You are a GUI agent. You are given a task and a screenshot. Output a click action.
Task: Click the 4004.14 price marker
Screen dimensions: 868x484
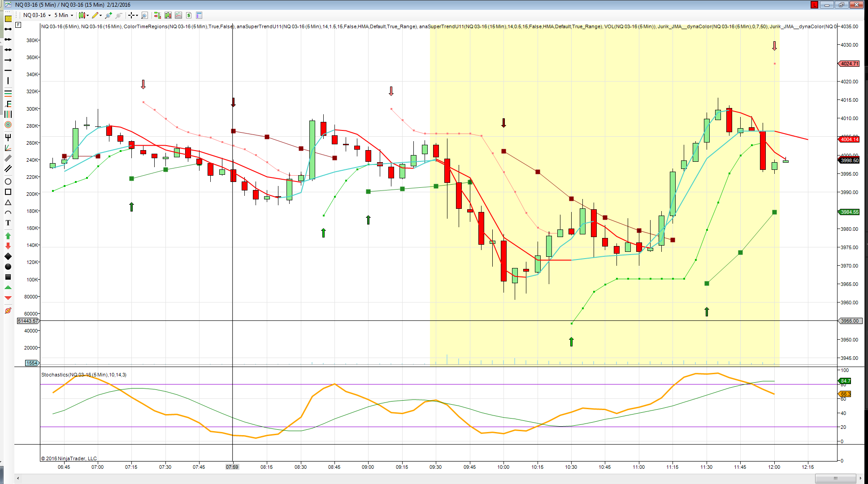point(849,139)
